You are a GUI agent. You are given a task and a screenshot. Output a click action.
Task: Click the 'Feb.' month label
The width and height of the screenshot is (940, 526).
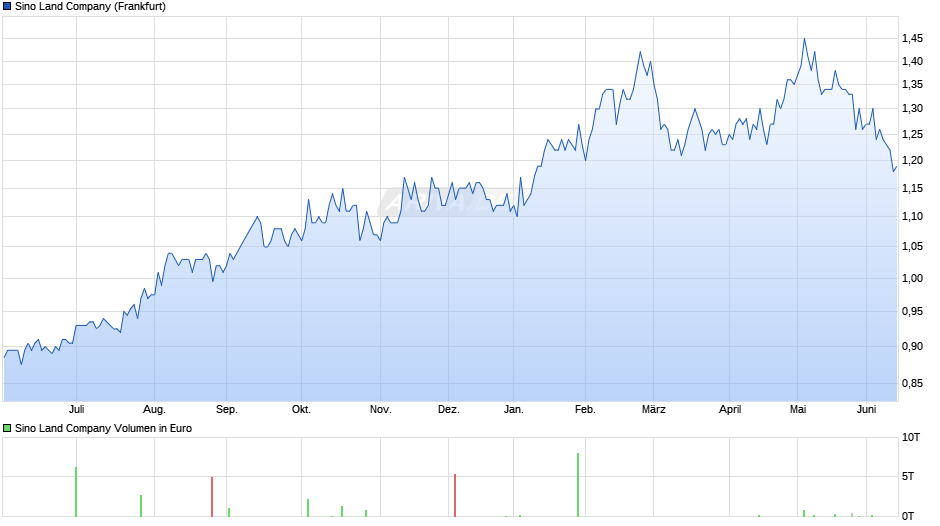pos(585,409)
